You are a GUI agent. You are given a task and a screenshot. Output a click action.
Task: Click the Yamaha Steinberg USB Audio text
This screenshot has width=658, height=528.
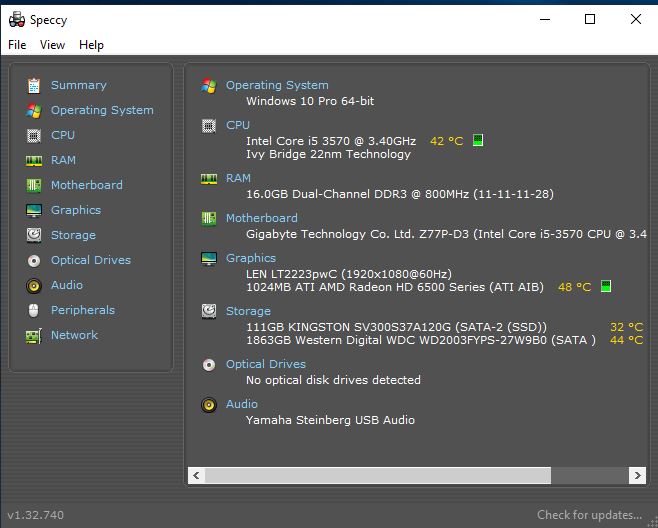(330, 420)
